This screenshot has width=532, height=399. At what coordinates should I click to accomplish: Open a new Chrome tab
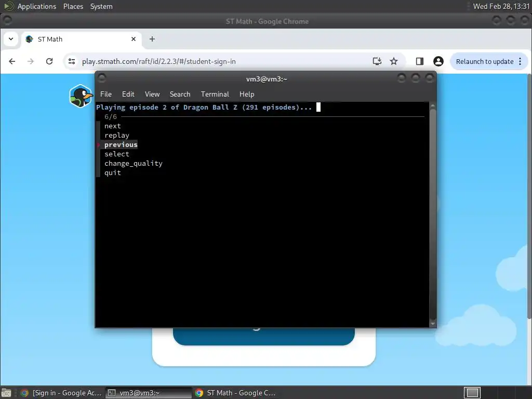[152, 39]
